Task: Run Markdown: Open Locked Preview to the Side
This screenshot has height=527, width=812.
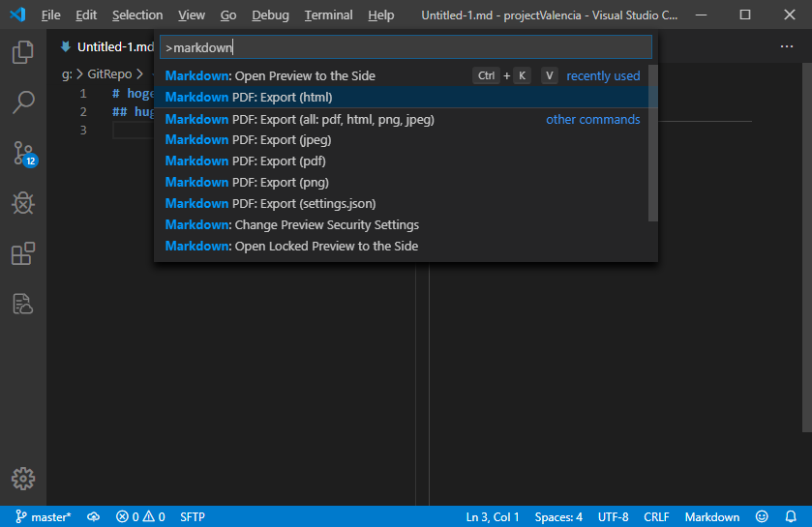Action: 402,247
